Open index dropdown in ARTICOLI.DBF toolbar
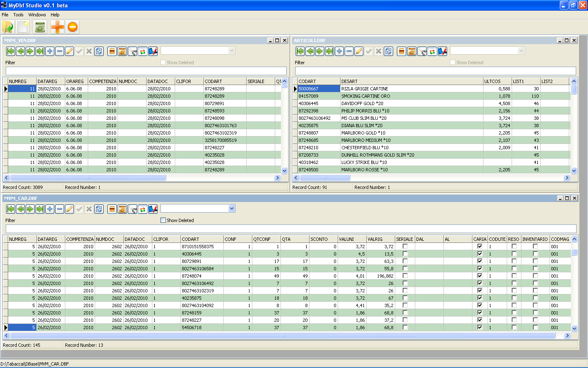The width and height of the screenshot is (588, 368). pyautogui.click(x=521, y=51)
